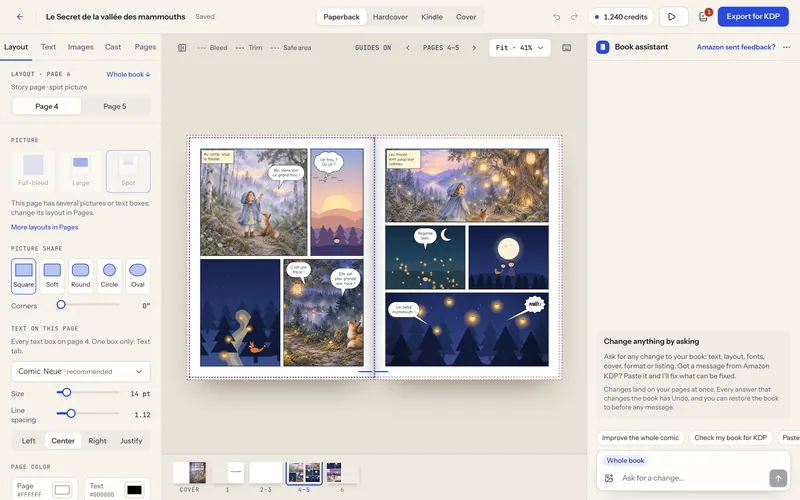This screenshot has width=800, height=500.
Task: Open page 6 thumbnail
Action: coord(341,473)
